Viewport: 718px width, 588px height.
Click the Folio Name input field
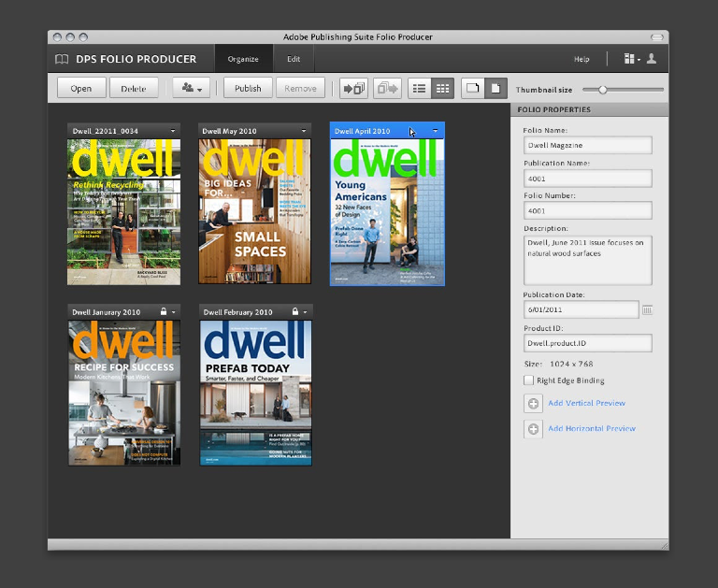pos(588,145)
